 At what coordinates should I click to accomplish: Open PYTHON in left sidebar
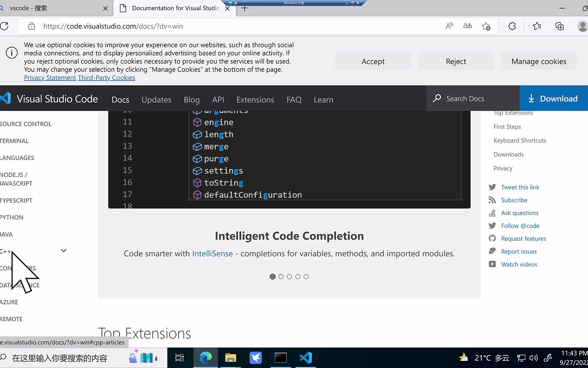pos(12,217)
